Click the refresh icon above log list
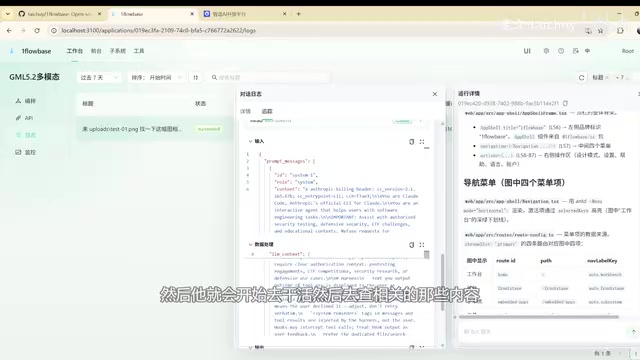640x360 pixels. click(x=581, y=78)
